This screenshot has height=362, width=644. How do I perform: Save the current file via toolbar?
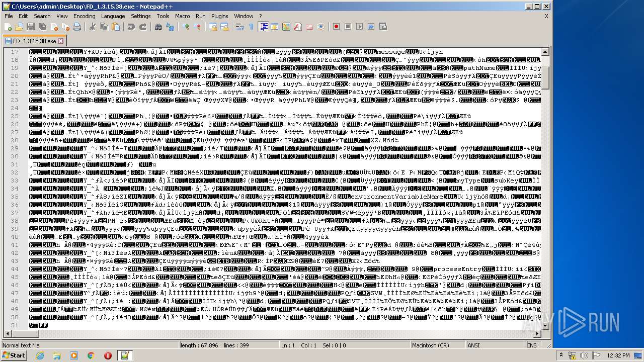30,27
